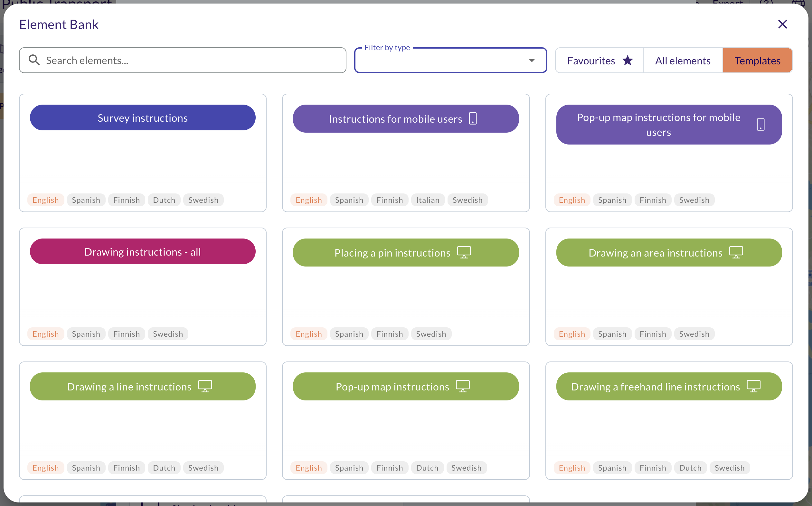Select Placing a pin instructions template
Viewport: 812px width, 506px height.
click(x=406, y=252)
